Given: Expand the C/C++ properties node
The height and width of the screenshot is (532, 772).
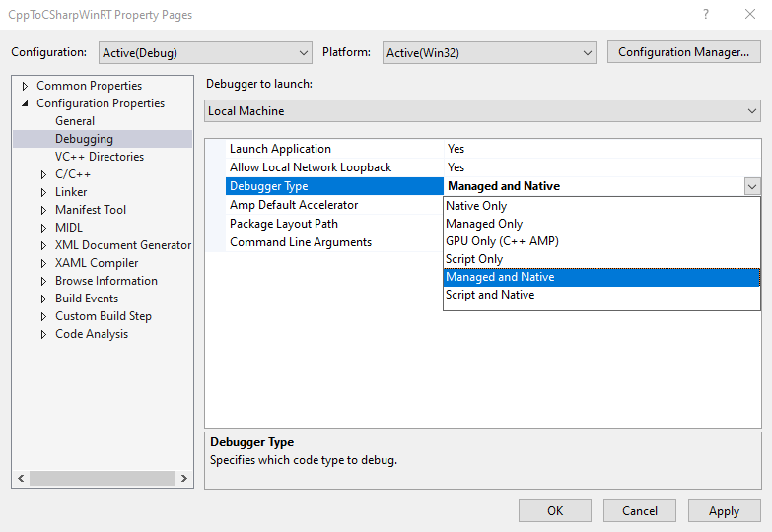Looking at the screenshot, I should pos(43,174).
